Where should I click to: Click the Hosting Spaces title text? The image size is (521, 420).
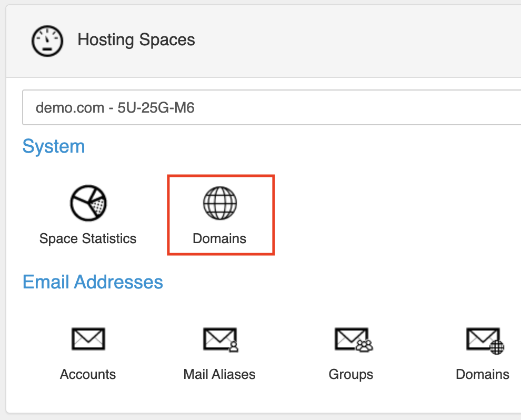click(136, 40)
